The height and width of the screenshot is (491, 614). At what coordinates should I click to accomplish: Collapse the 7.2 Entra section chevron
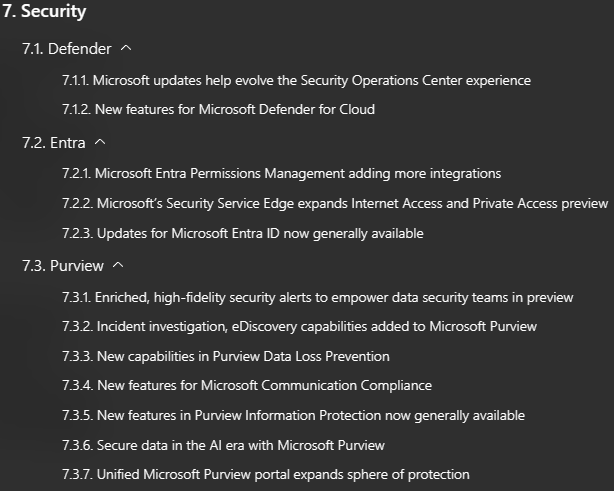pos(99,142)
